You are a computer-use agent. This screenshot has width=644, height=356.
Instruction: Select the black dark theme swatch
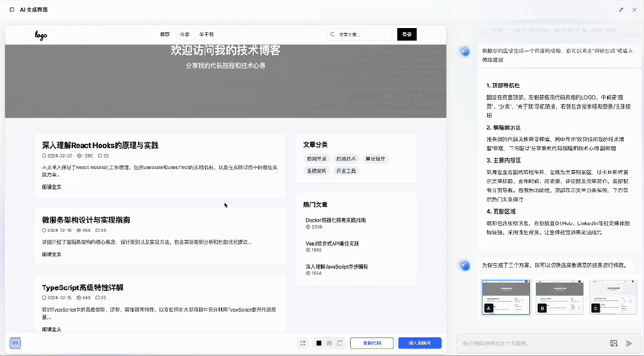(319, 343)
